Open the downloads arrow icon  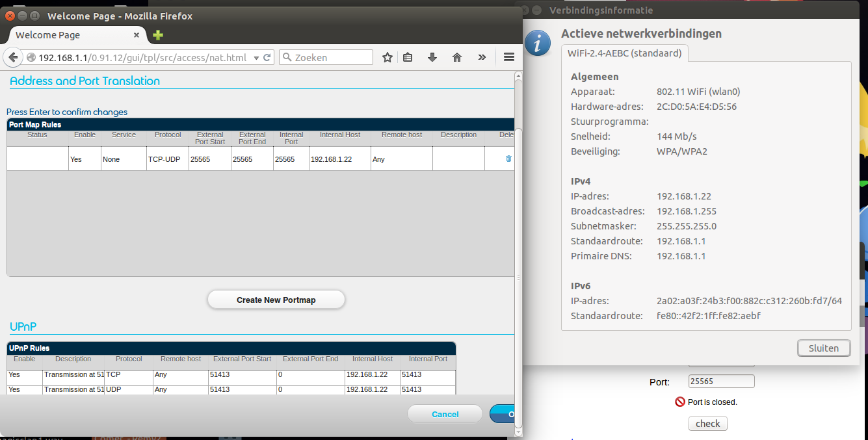(x=432, y=57)
